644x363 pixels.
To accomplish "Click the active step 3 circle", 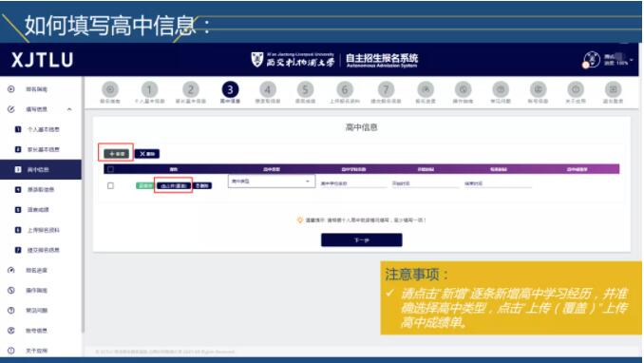I will [x=230, y=89].
